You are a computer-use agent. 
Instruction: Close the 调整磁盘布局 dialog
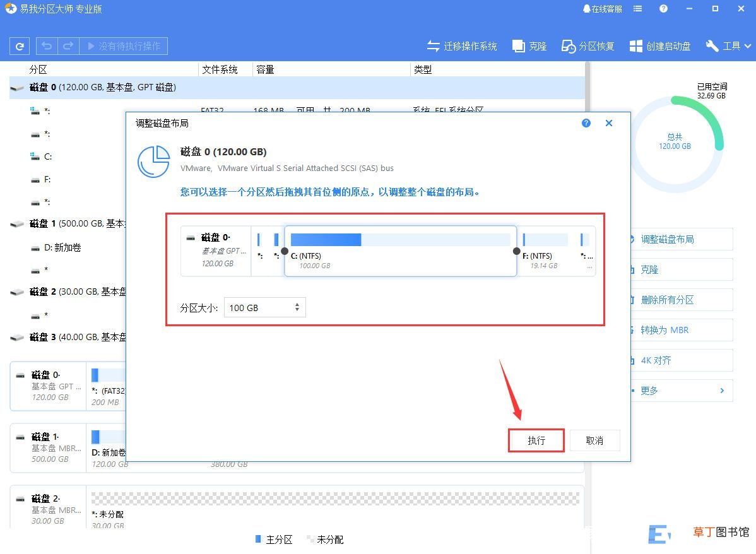(609, 123)
